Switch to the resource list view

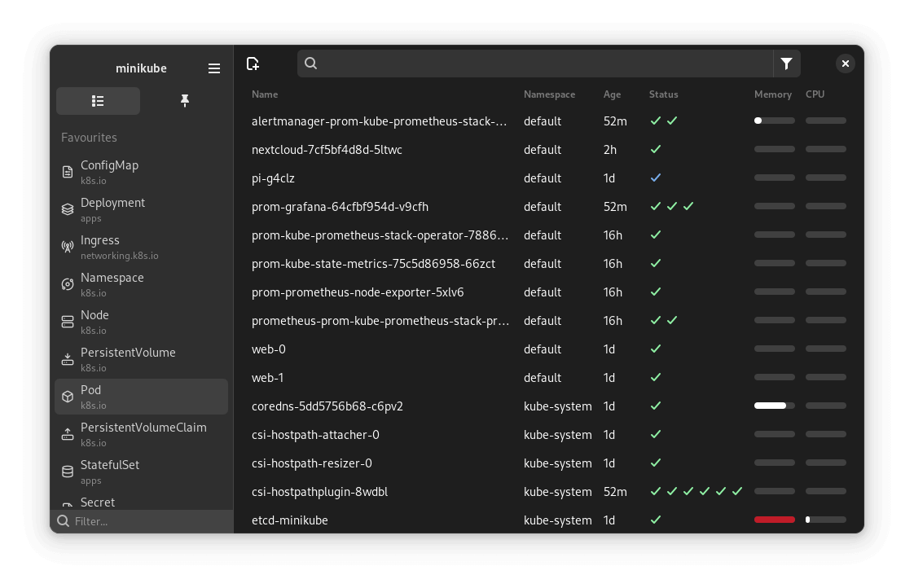[98, 101]
